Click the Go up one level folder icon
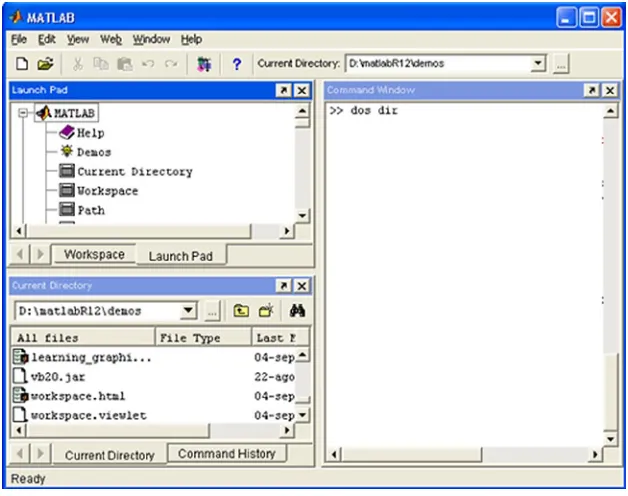 pos(241,311)
